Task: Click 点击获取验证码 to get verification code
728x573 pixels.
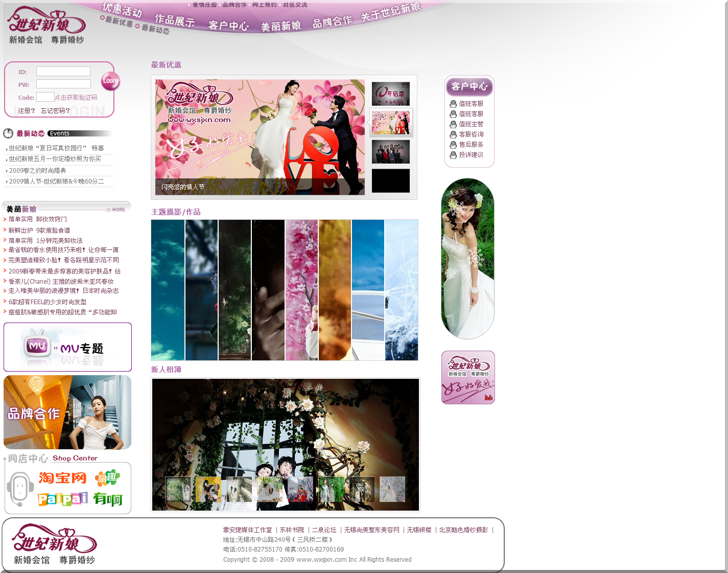Action: [76, 98]
